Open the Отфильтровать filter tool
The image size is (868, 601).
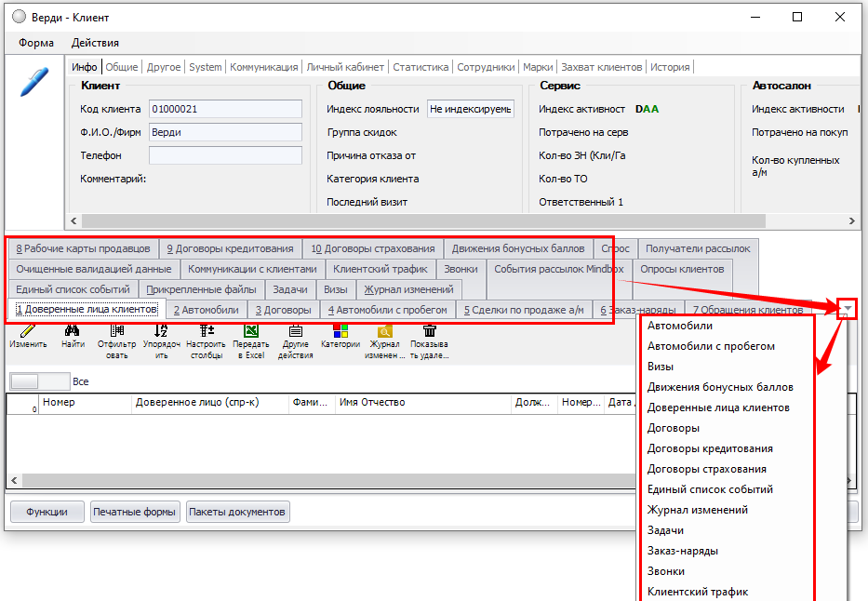(116, 331)
